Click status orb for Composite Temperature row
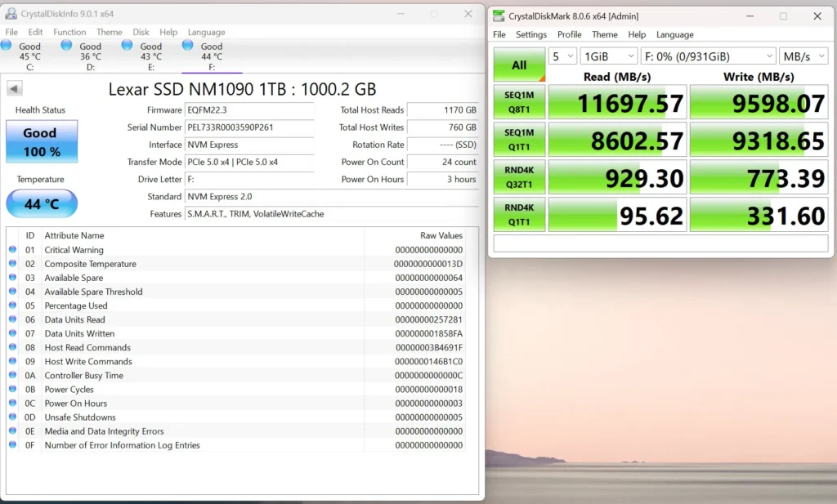837x504 pixels. (x=13, y=263)
